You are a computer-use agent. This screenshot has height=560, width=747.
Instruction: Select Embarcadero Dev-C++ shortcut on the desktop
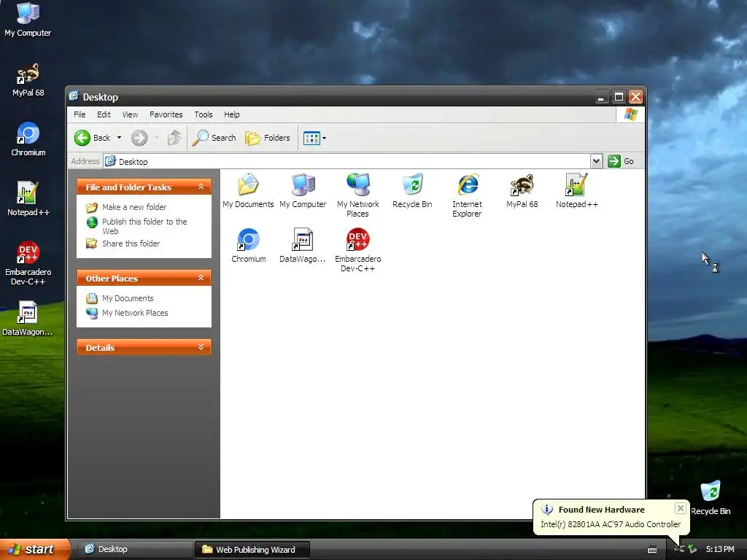pyautogui.click(x=28, y=263)
